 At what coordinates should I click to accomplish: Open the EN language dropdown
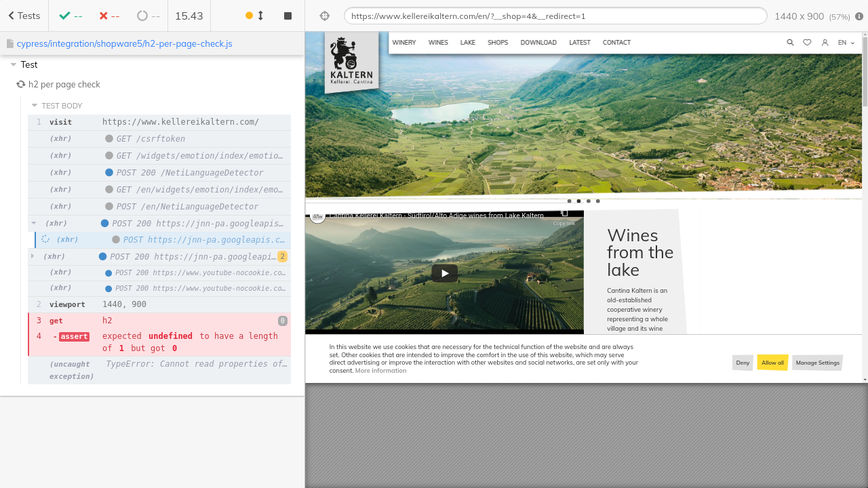(846, 43)
